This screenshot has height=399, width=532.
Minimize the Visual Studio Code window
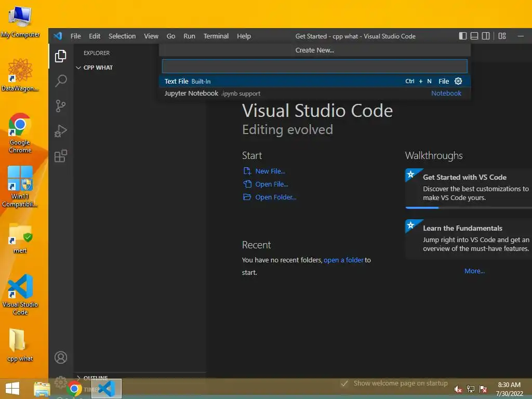coord(521,36)
